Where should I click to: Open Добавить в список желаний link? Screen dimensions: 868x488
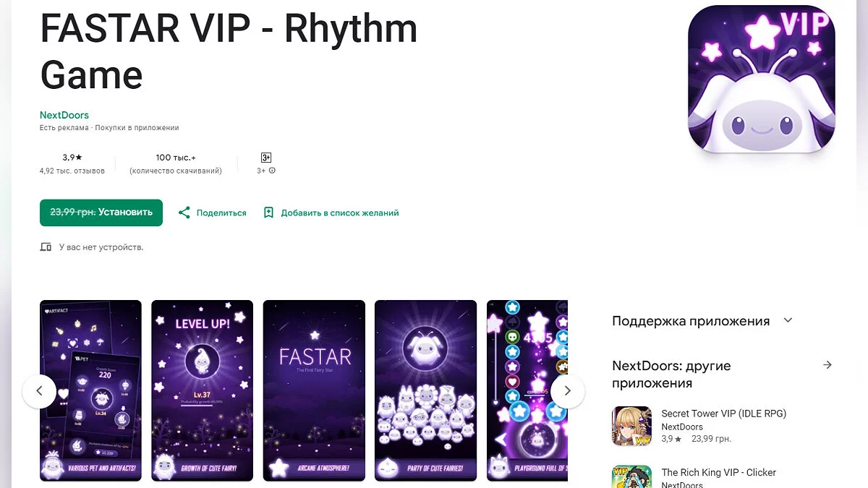click(340, 213)
